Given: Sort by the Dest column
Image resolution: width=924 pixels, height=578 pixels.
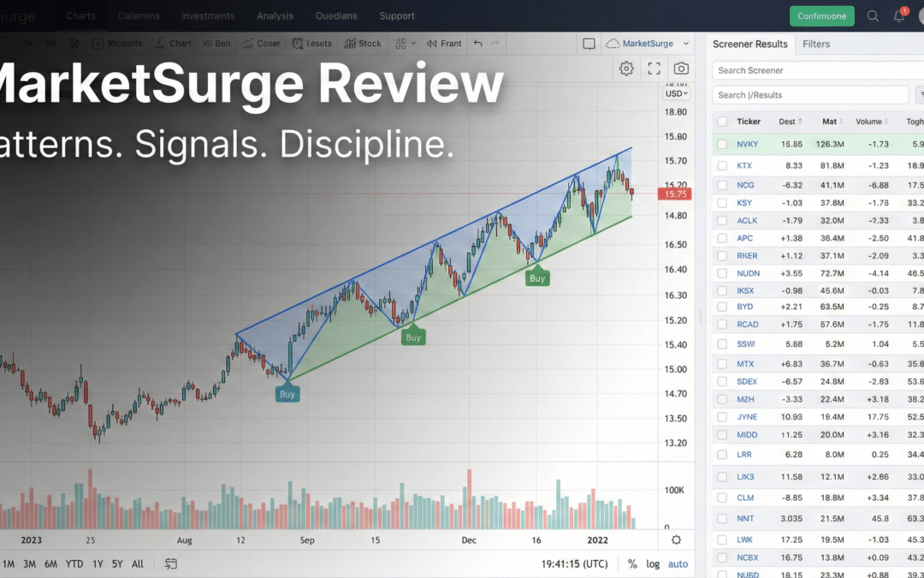Looking at the screenshot, I should tap(791, 122).
